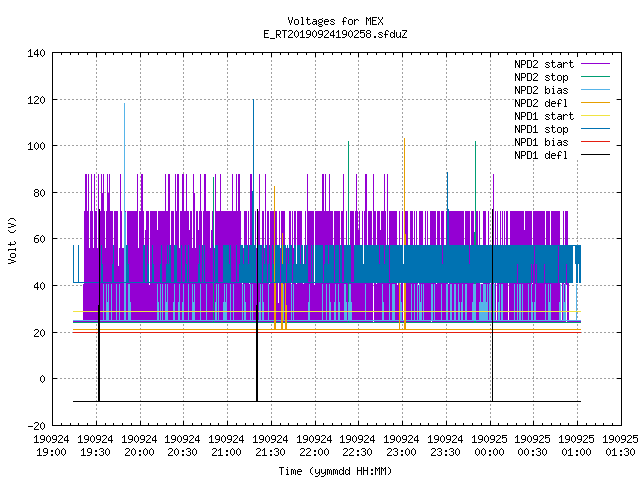Click the 100 y-axis tick label
Screen dimensions: 640x480
[x=36, y=146]
